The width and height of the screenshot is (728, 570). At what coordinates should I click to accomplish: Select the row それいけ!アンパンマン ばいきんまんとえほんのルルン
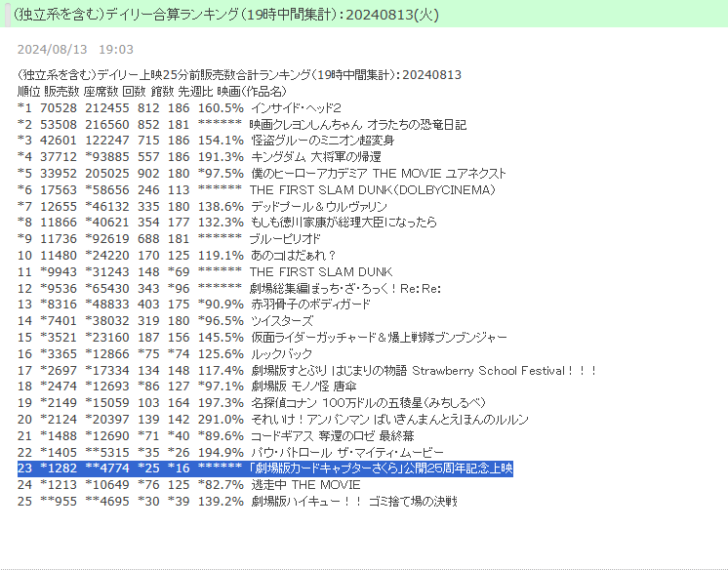[273, 419]
